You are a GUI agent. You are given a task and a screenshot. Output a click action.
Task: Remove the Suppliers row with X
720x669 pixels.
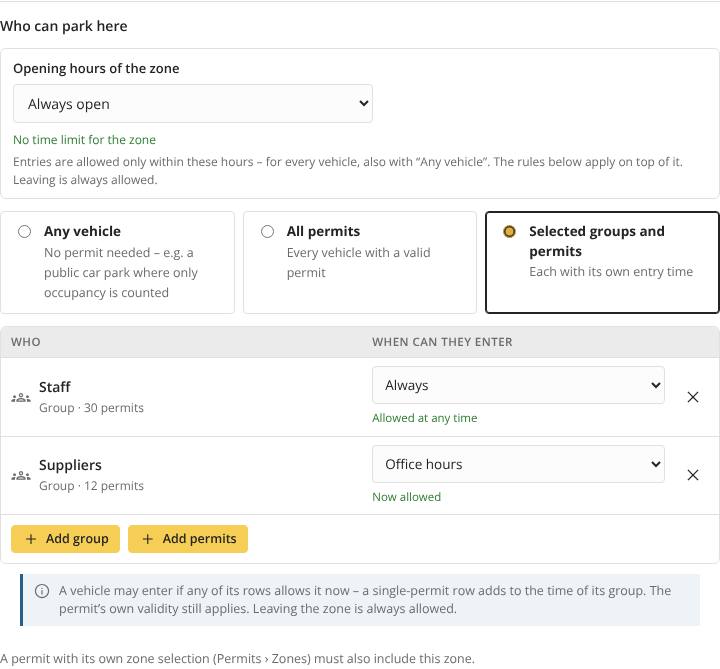point(693,475)
